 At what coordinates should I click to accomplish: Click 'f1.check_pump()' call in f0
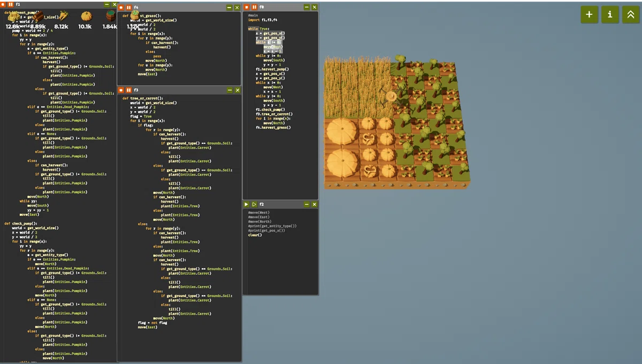pyautogui.click(x=271, y=110)
